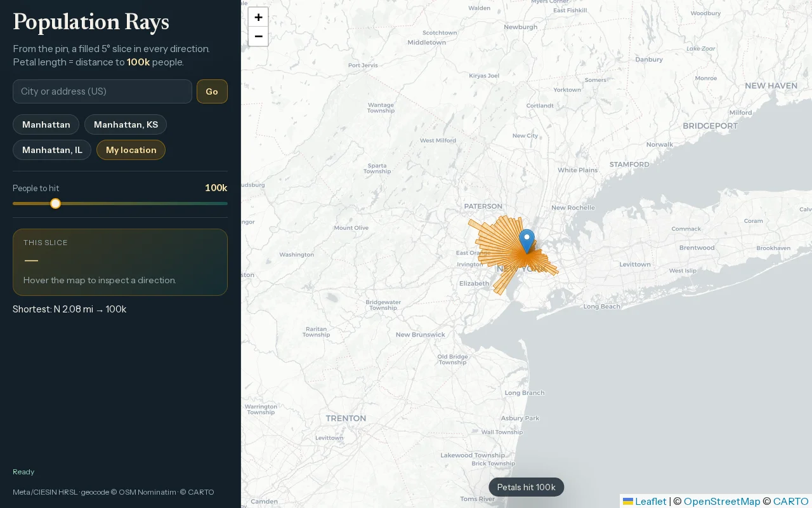Choose the Manhattan, IL preset

[52, 150]
